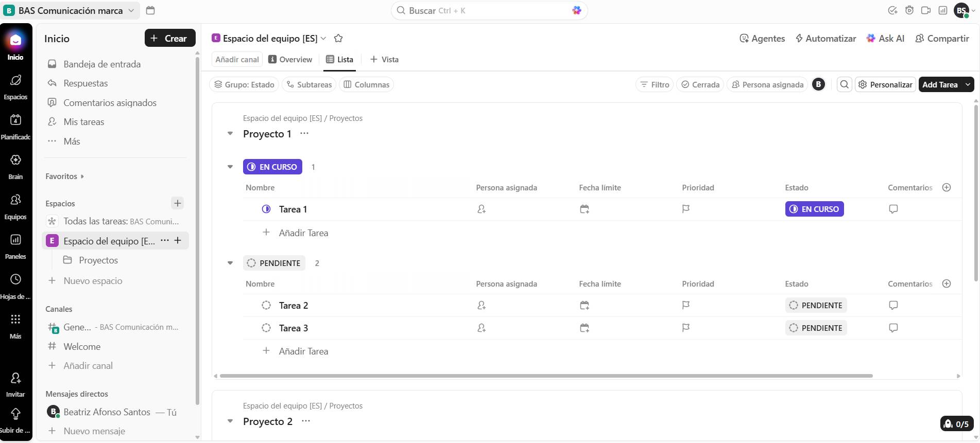Open the reminder alarm icon in top bar
The image size is (980, 443).
pos(909,10)
